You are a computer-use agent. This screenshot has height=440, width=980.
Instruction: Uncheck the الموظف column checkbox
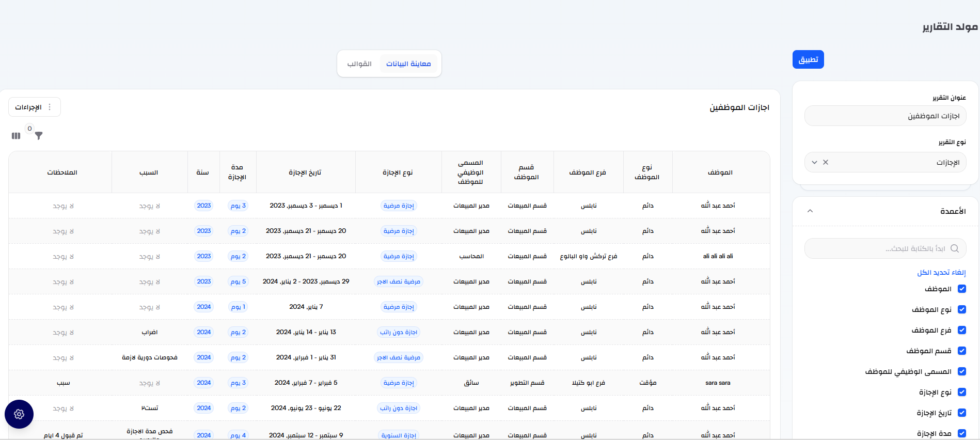pos(962,289)
